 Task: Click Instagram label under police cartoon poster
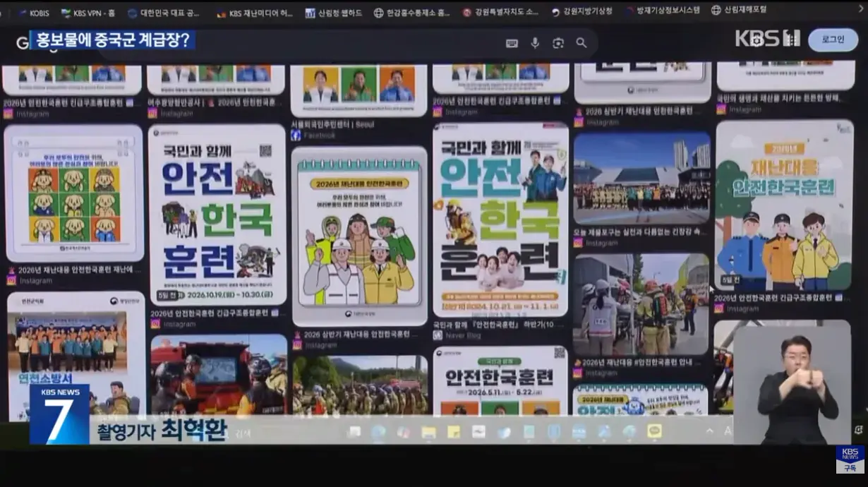tap(744, 308)
